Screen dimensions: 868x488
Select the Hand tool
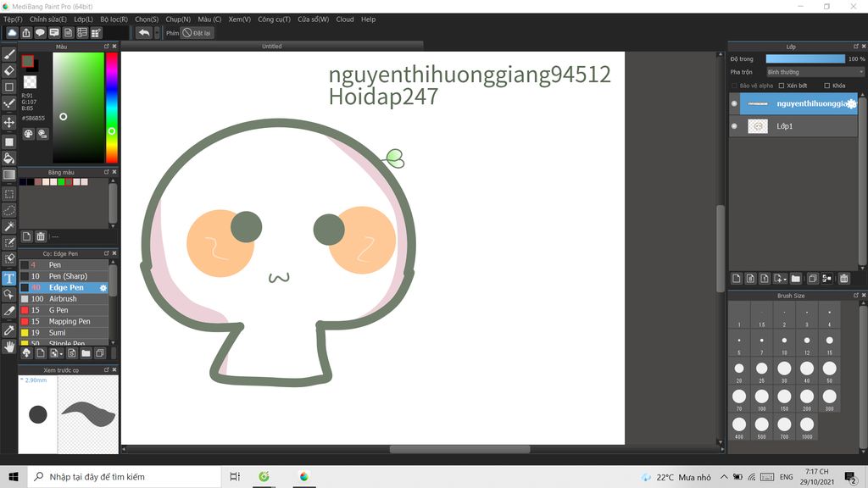coord(8,347)
